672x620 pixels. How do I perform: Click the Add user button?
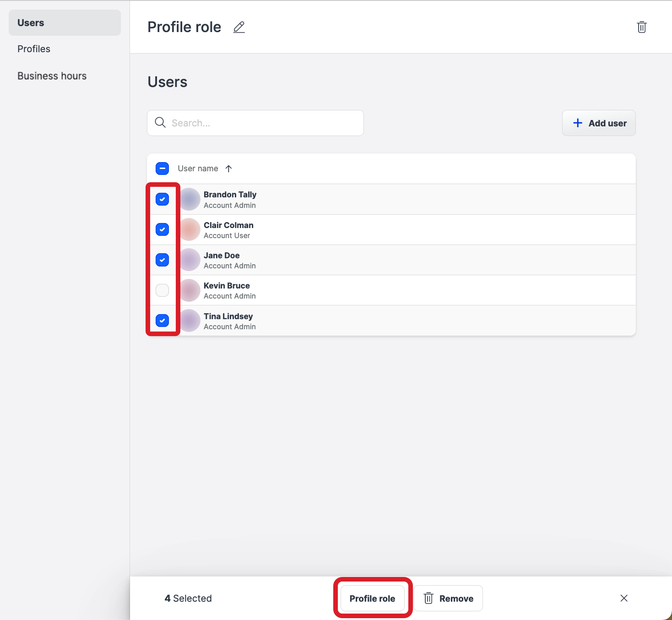coord(599,123)
